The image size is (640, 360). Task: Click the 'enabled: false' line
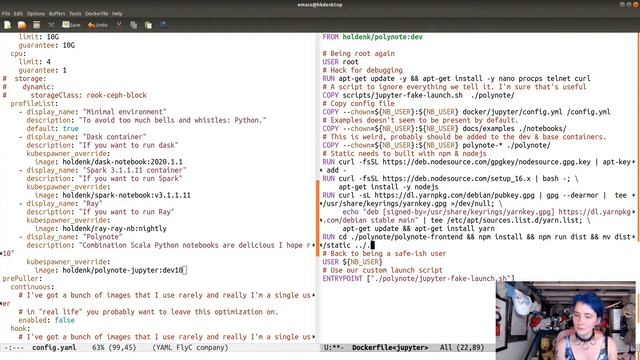pyautogui.click(x=47, y=320)
